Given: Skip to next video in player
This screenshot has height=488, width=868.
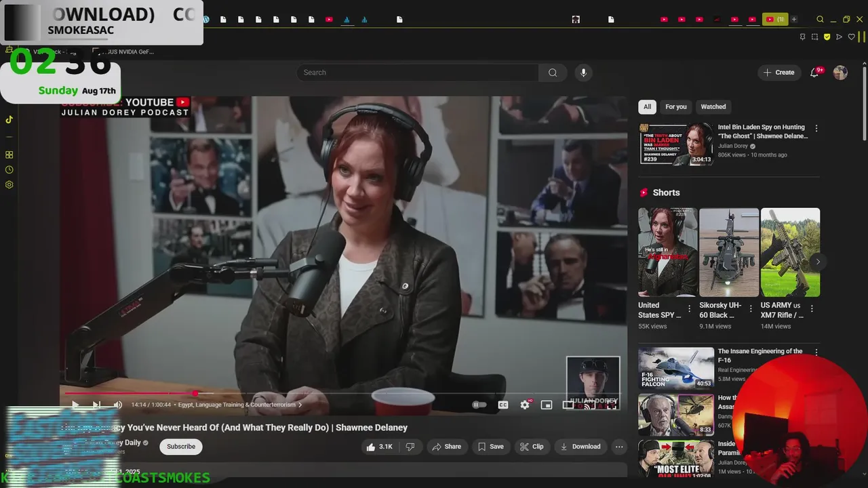Looking at the screenshot, I should (x=96, y=405).
